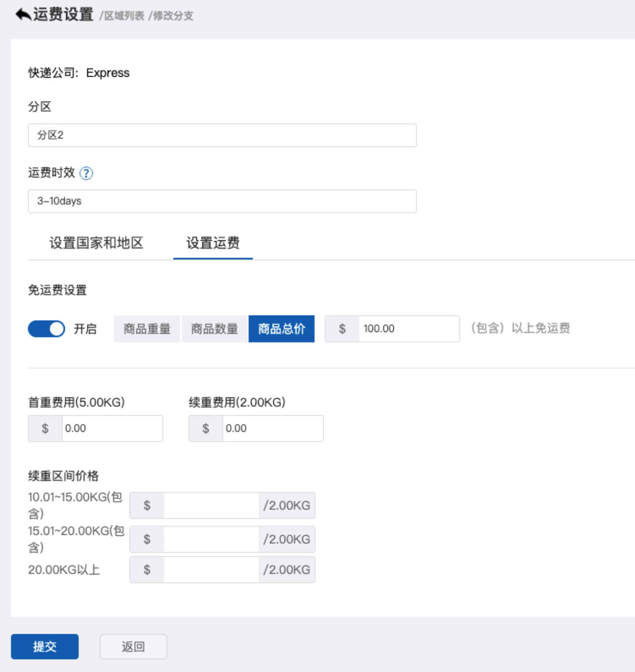
Task: Select 商品数量 free shipping option
Action: point(214,329)
